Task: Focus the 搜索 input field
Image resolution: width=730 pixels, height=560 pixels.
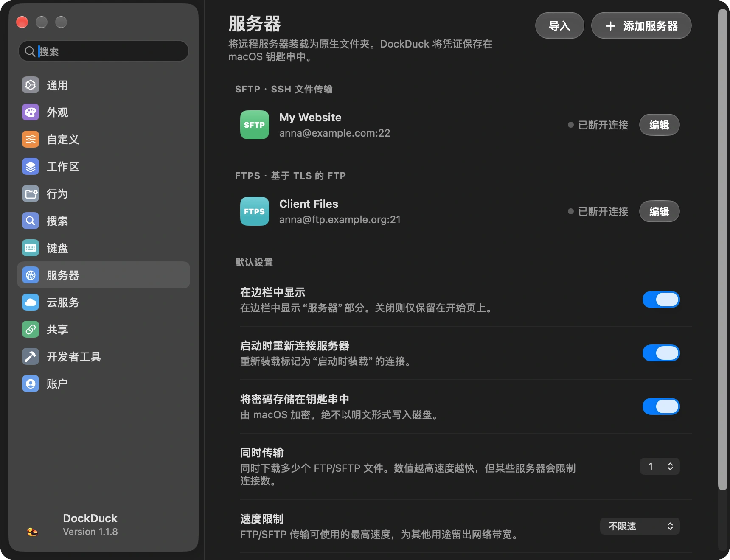Action: click(x=104, y=51)
